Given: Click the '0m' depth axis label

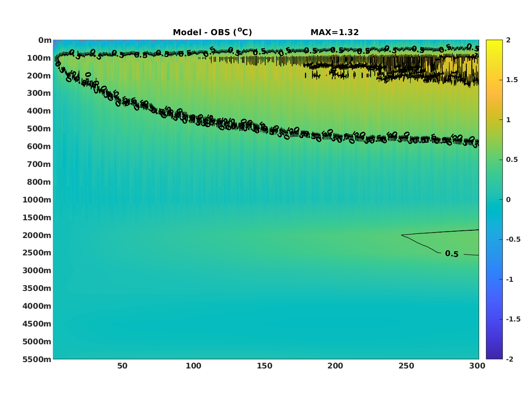Looking at the screenshot, I should click(x=45, y=41).
